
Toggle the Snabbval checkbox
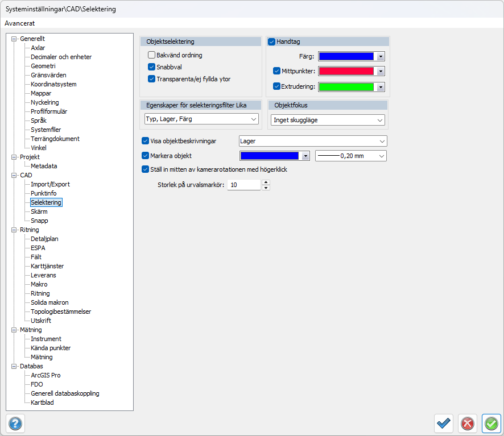tap(152, 67)
